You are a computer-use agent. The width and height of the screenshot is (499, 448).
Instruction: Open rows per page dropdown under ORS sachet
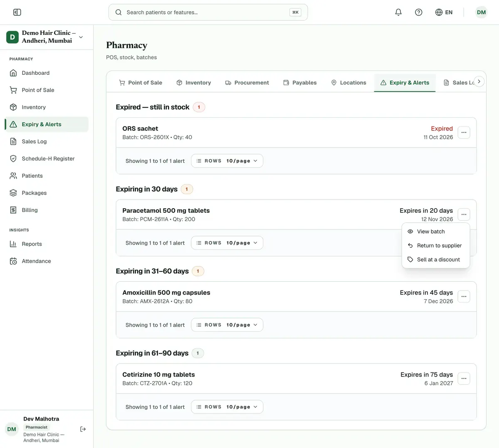click(227, 161)
